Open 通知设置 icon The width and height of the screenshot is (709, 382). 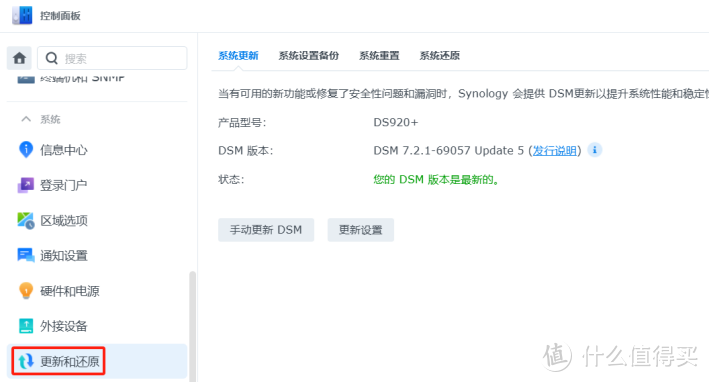coord(26,255)
